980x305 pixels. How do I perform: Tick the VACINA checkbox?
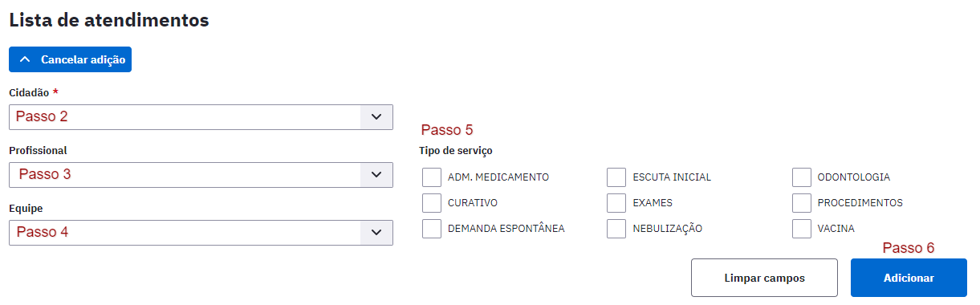[802, 229]
